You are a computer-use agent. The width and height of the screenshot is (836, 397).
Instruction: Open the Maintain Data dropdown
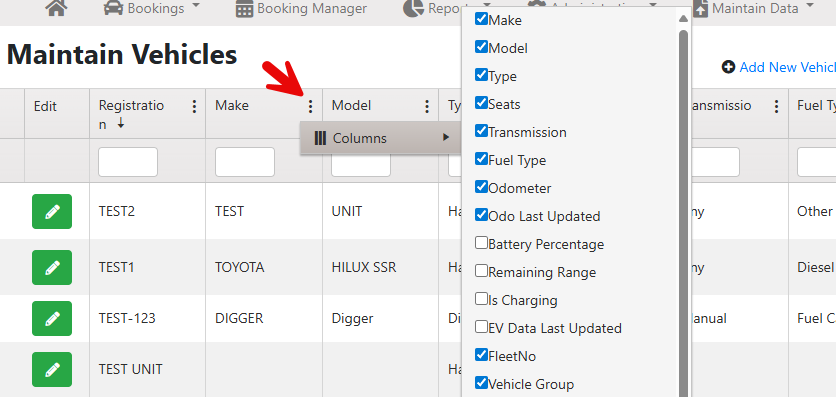[753, 9]
